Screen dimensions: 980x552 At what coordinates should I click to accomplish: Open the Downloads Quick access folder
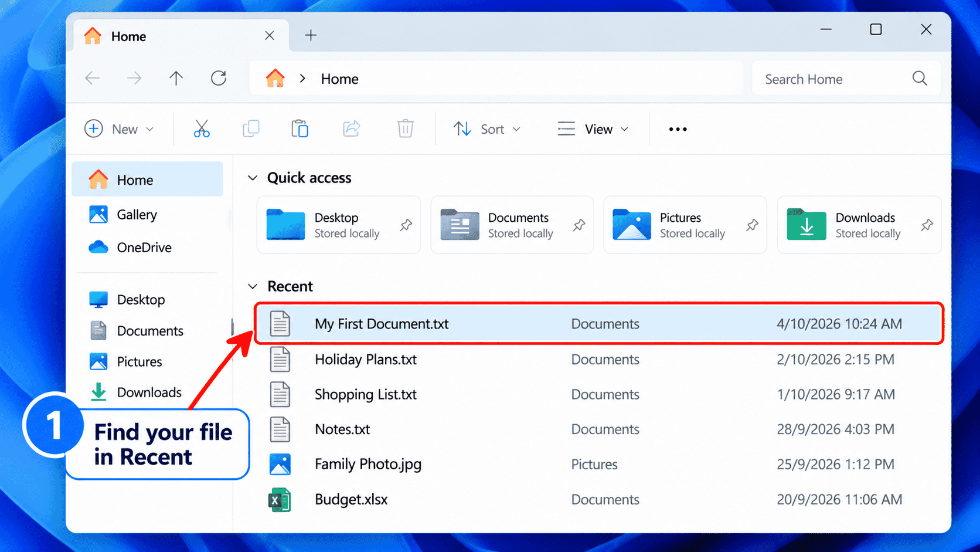coord(859,225)
